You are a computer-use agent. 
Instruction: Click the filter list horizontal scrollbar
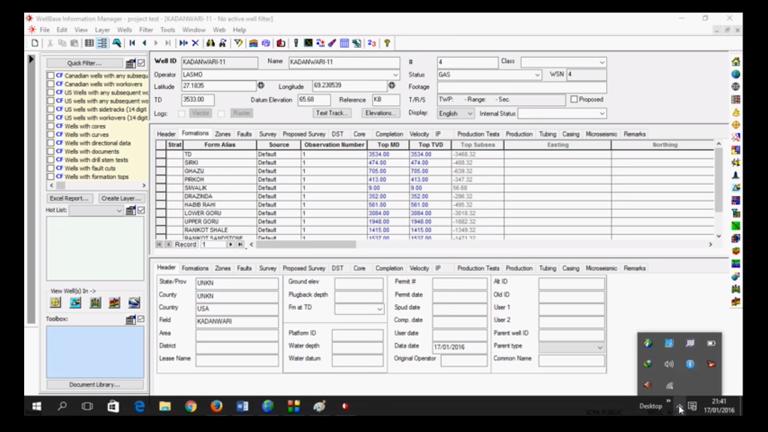97,186
